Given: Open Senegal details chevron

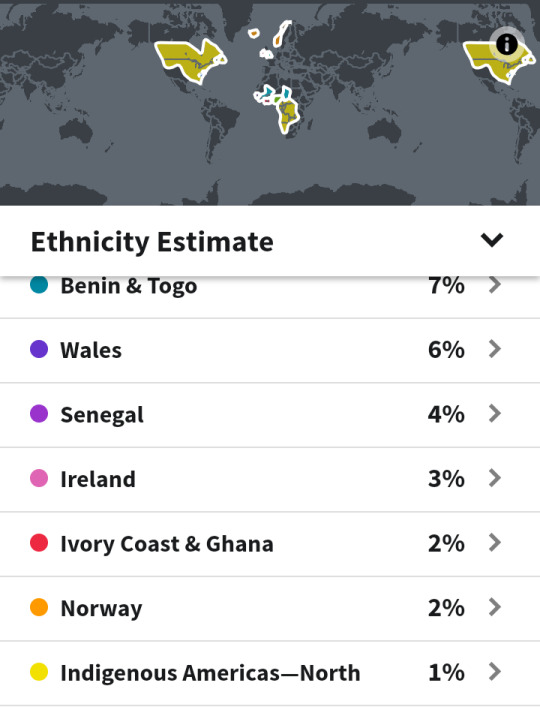Looking at the screenshot, I should 495,414.
